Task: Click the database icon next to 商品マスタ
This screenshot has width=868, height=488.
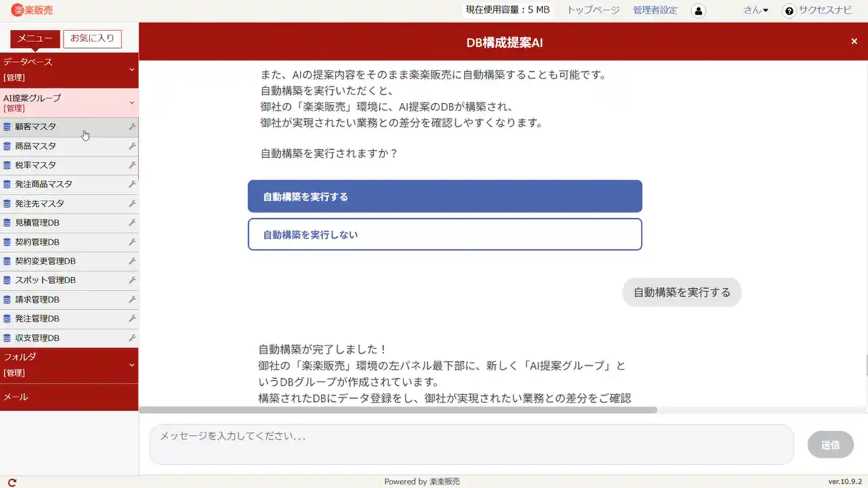Action: [7, 146]
